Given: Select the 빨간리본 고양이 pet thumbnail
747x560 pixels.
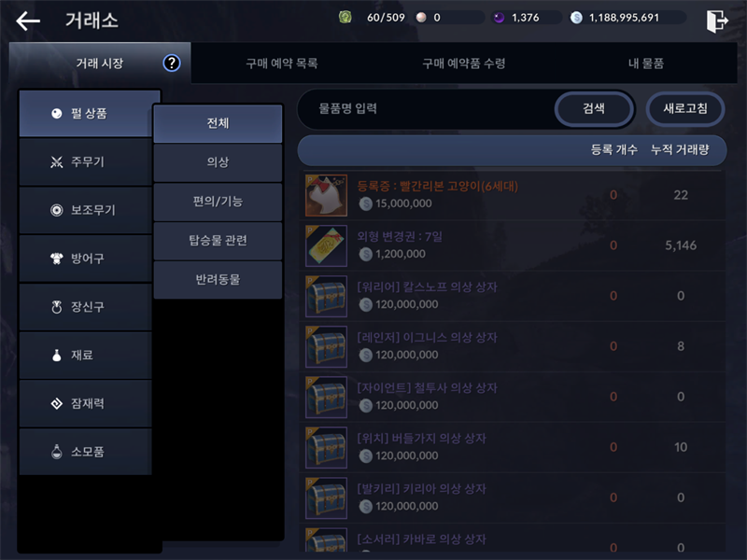Looking at the screenshot, I should coord(326,195).
